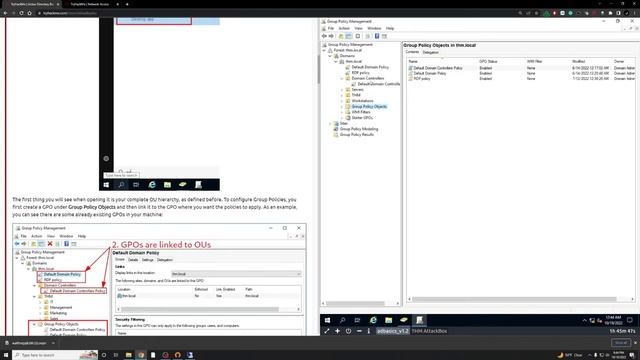640x360 pixels.
Task: Click the Forward arrow in Group Policy Management toolbar
Action: tap(331, 36)
